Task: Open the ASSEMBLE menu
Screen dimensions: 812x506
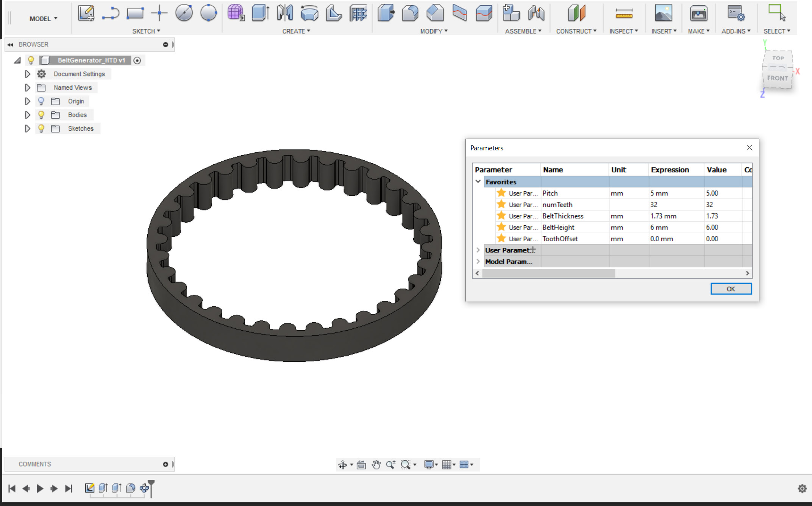Action: pos(523,31)
